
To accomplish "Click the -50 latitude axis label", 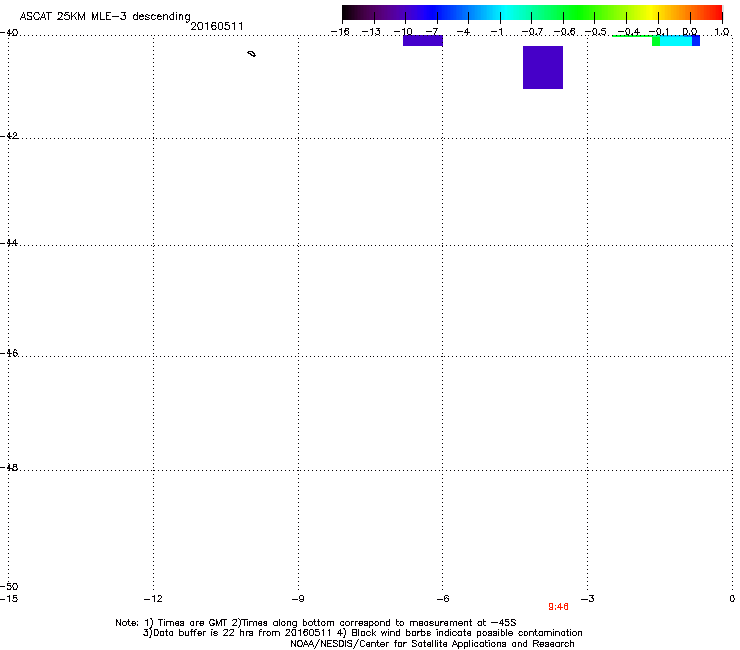I will click(x=9, y=586).
